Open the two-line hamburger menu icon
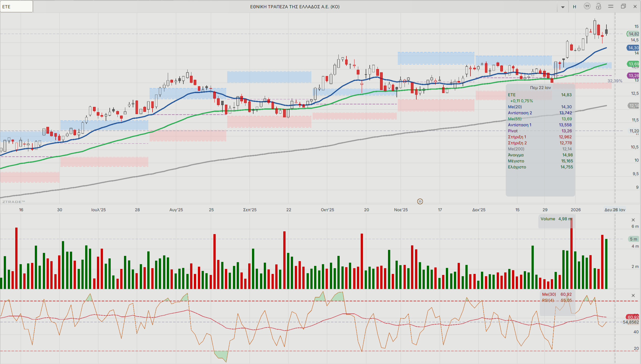The height and width of the screenshot is (364, 641). pos(611,6)
